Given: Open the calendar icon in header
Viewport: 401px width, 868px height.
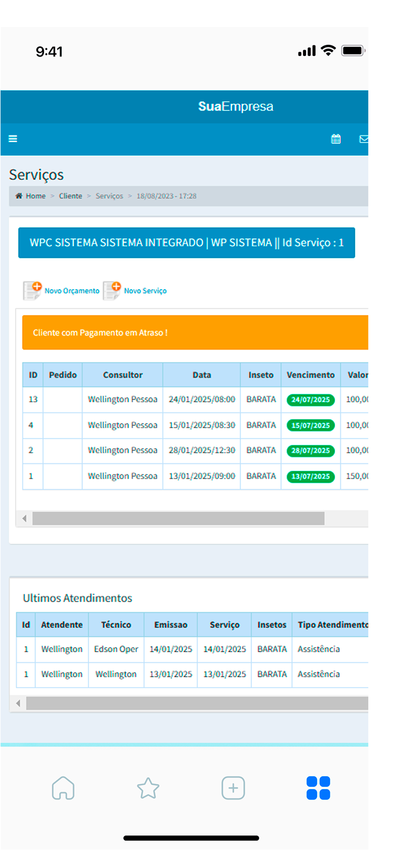Looking at the screenshot, I should click(336, 139).
